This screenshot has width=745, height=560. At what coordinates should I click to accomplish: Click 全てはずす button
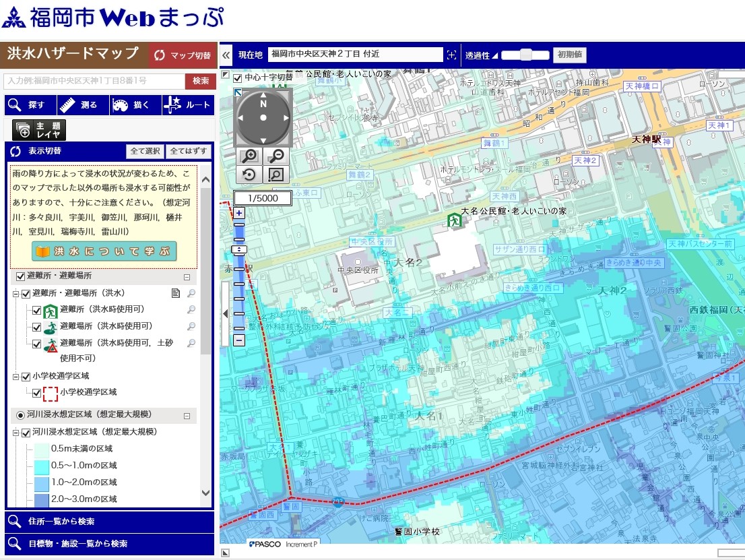(x=188, y=151)
